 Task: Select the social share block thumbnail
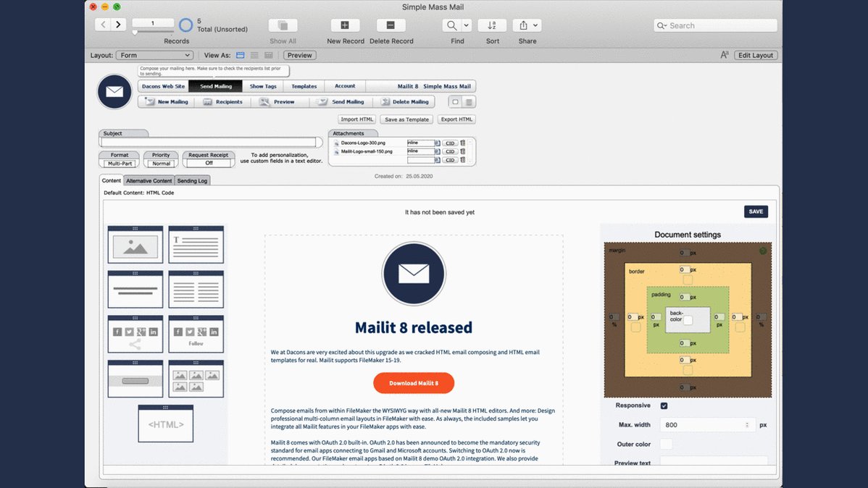[x=135, y=335]
